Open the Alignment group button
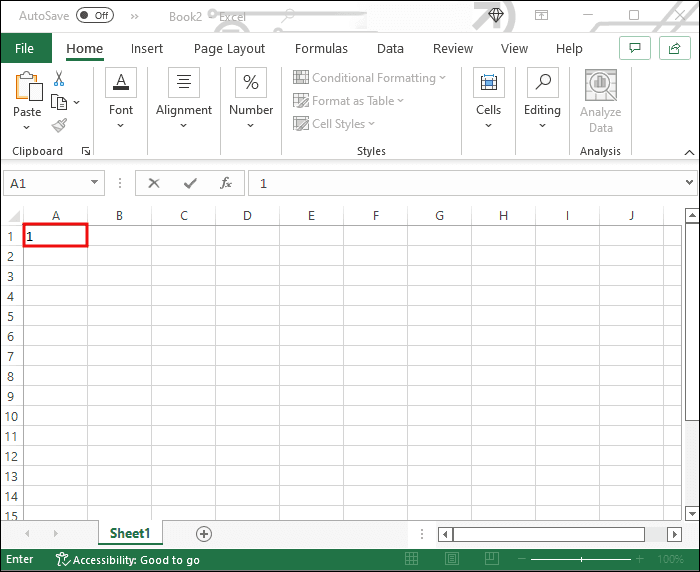 click(x=183, y=82)
